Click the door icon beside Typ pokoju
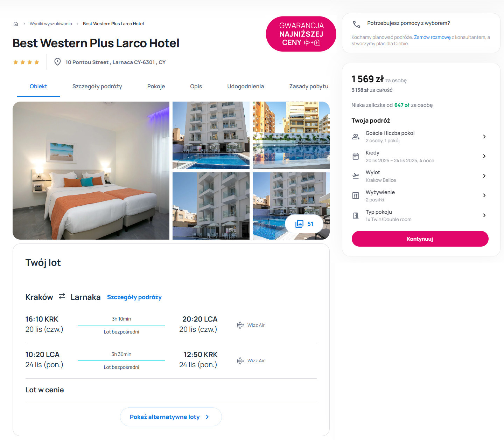This screenshot has width=504, height=440. (x=356, y=215)
